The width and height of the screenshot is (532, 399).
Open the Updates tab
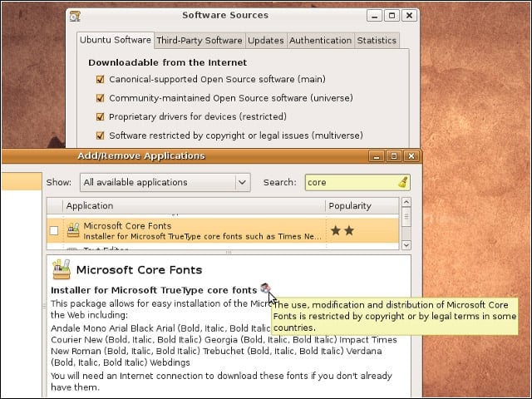point(266,41)
